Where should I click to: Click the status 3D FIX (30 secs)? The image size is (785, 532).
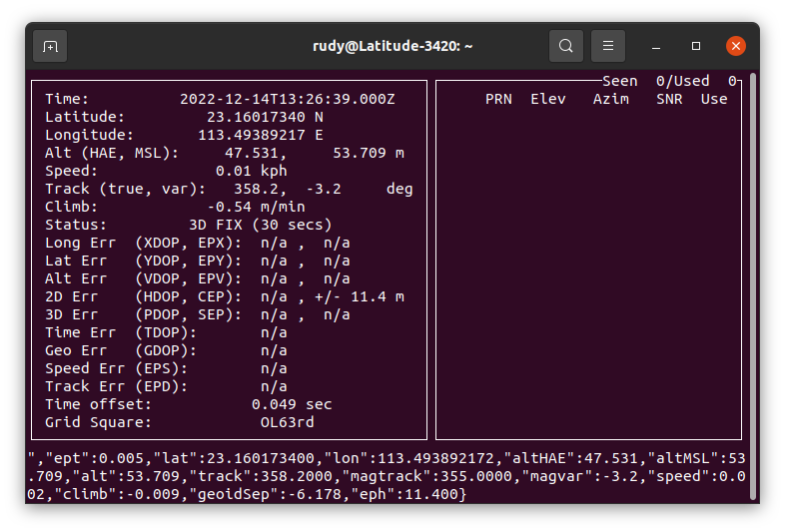click(x=261, y=226)
